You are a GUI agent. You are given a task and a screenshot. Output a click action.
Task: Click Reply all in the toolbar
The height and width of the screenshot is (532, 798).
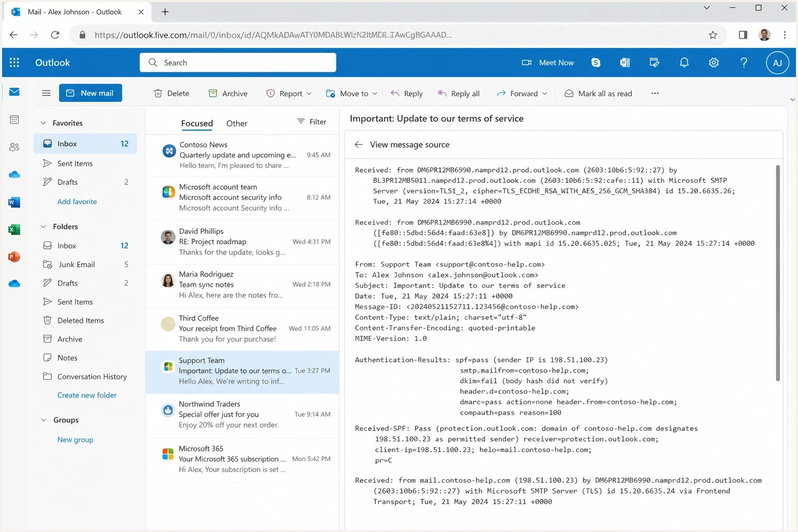point(459,94)
